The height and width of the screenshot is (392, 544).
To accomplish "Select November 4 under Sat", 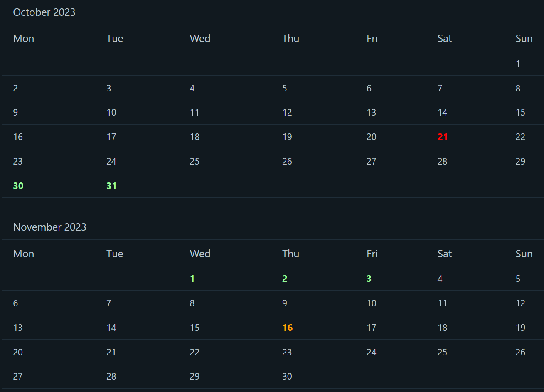I will [x=440, y=279].
